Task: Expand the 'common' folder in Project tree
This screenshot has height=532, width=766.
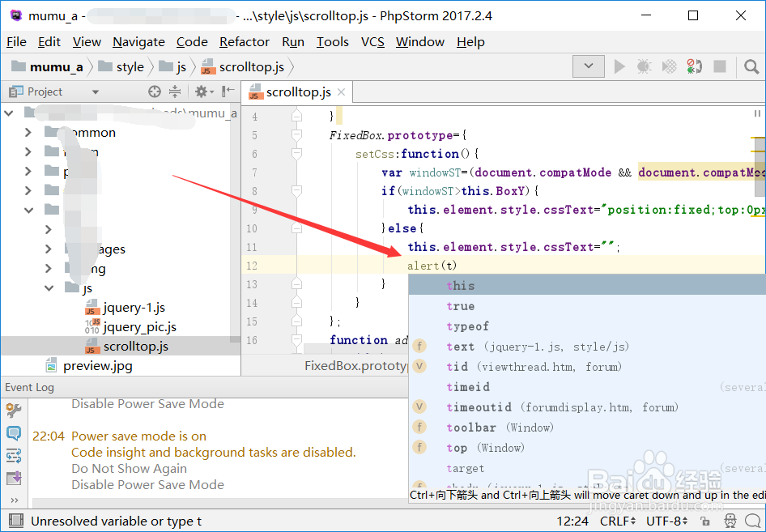Action: click(x=28, y=132)
